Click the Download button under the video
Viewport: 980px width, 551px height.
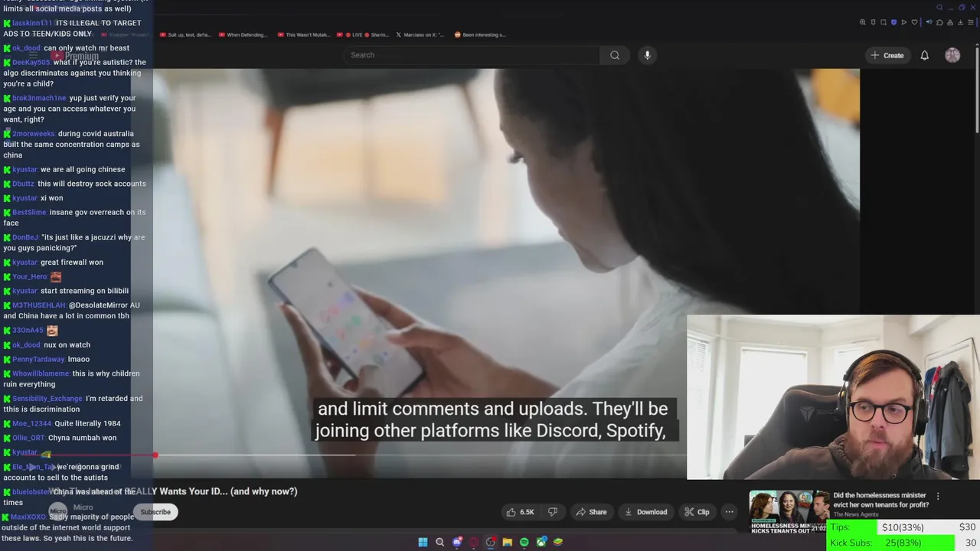(646, 512)
